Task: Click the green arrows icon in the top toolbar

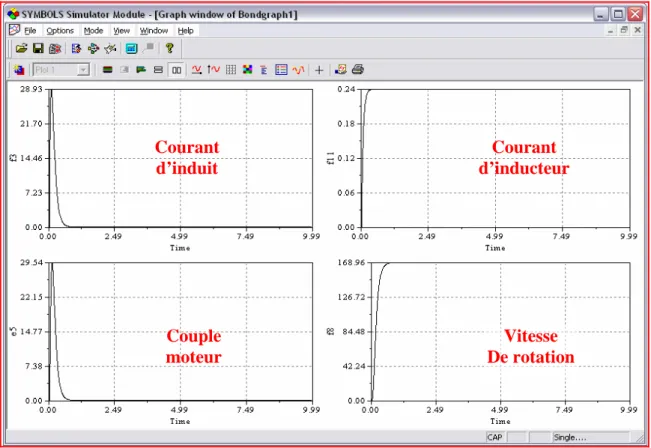Action: click(x=93, y=49)
